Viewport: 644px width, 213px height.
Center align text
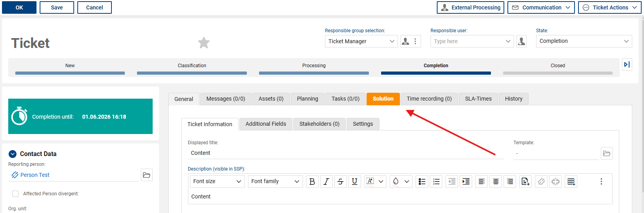pos(496,181)
